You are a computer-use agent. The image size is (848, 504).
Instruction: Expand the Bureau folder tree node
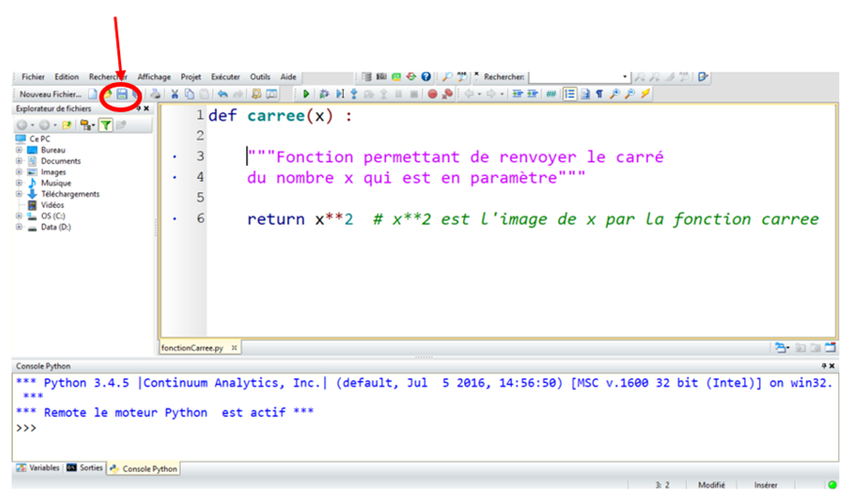pos(19,150)
